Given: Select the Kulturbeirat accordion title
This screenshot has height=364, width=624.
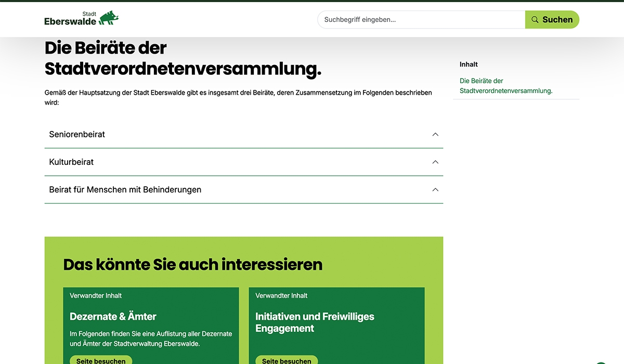Looking at the screenshot, I should click(x=71, y=162).
